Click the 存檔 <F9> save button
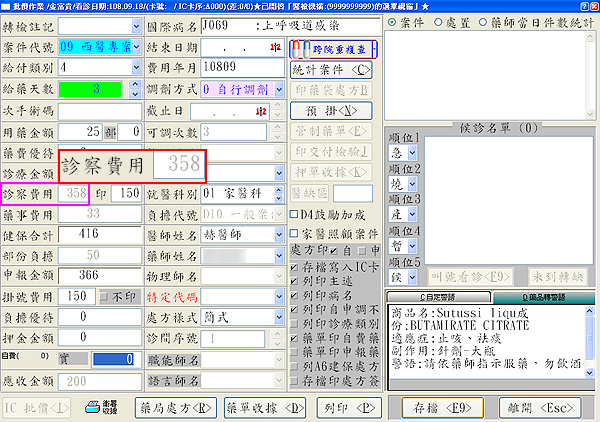Viewport: 600px width, 422px height. (442, 407)
